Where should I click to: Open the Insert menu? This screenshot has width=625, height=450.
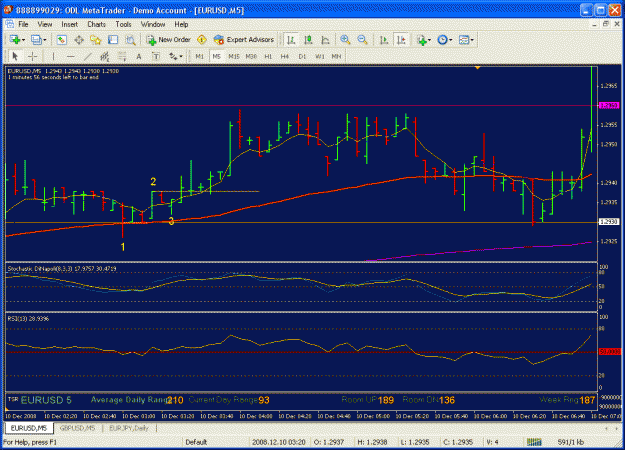click(69, 24)
